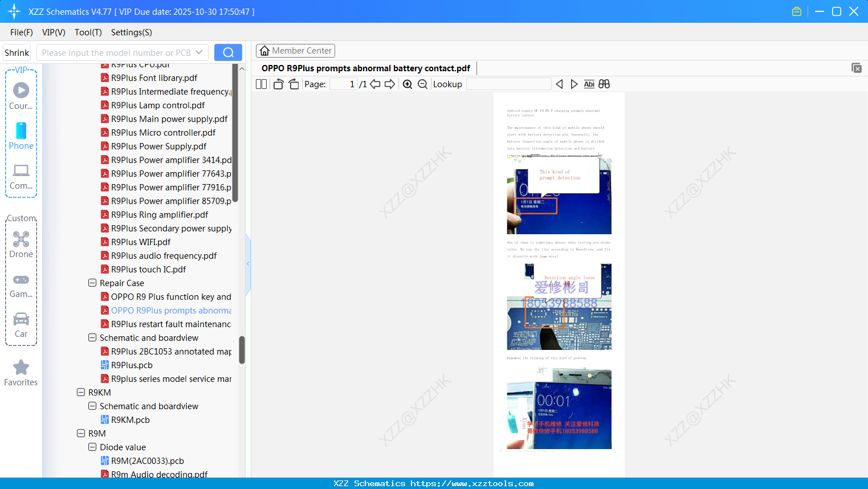Click the Lookup text field
Screen dimensions: 868x489
coord(508,84)
